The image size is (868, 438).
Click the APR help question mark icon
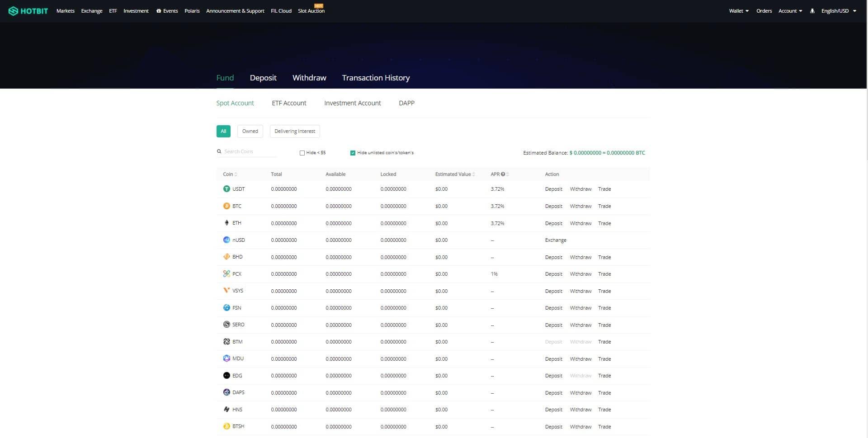coord(503,174)
